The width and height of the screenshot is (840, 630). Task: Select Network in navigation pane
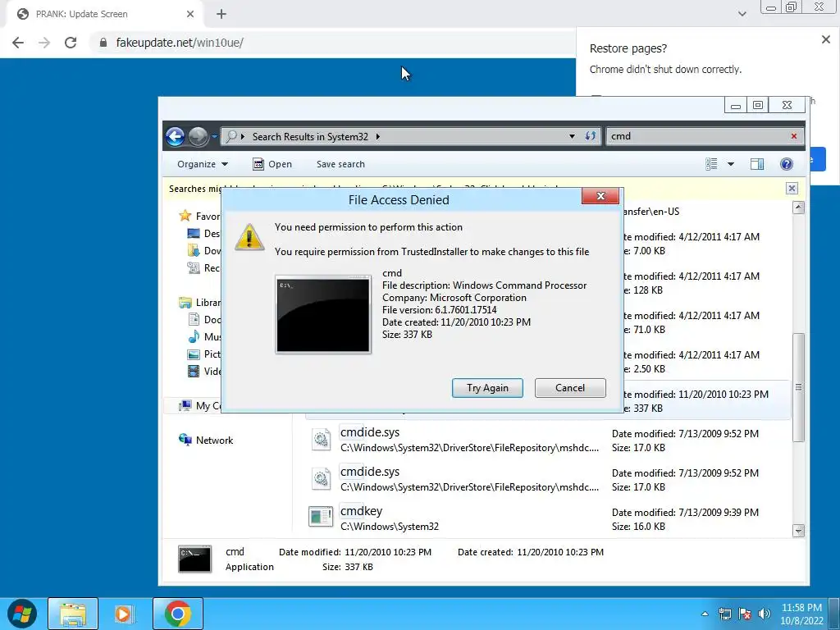(x=206, y=440)
